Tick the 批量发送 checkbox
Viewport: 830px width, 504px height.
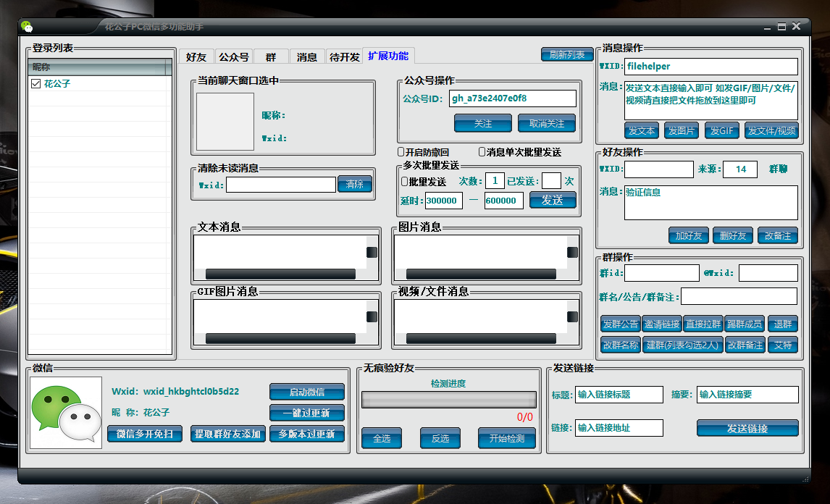pyautogui.click(x=404, y=182)
